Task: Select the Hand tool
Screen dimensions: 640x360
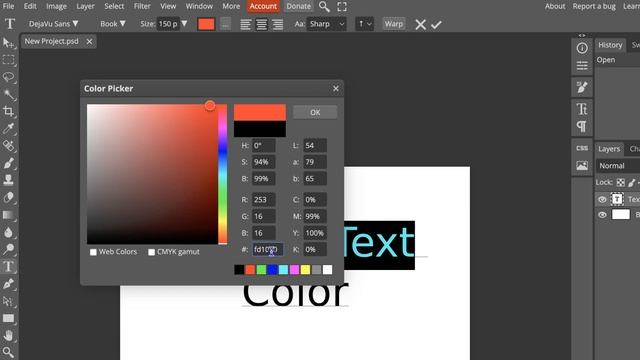Action: click(8, 336)
